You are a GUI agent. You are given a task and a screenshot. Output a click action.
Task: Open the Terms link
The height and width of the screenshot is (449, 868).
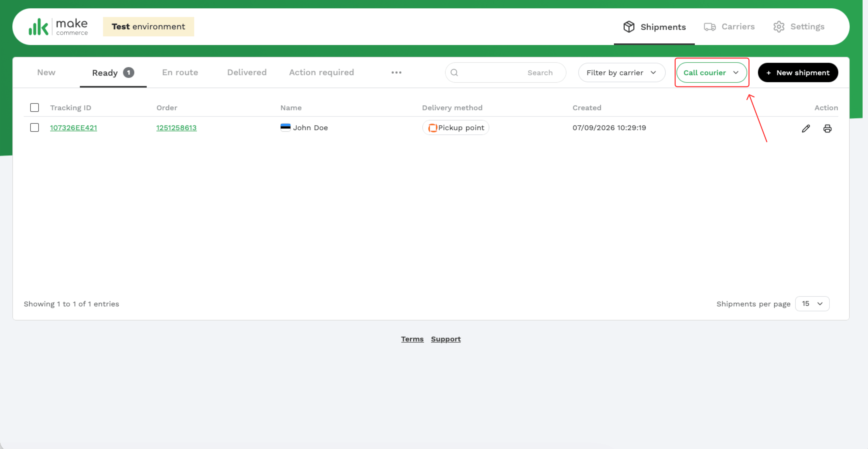pyautogui.click(x=412, y=339)
